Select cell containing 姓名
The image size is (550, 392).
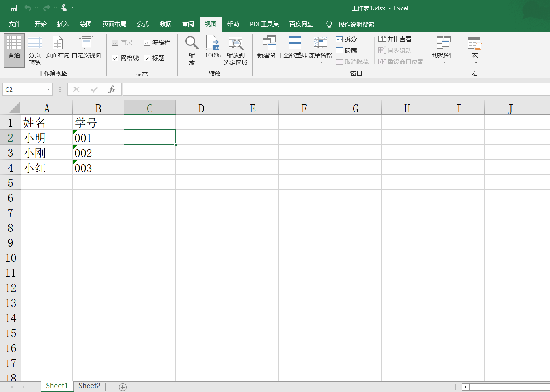tap(47, 122)
